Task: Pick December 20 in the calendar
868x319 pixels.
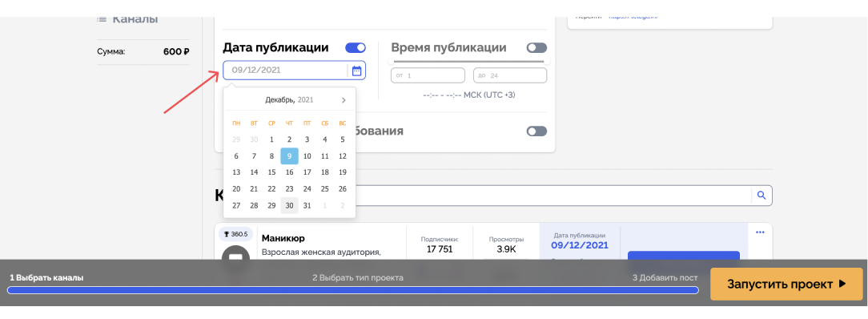Action: [236, 189]
